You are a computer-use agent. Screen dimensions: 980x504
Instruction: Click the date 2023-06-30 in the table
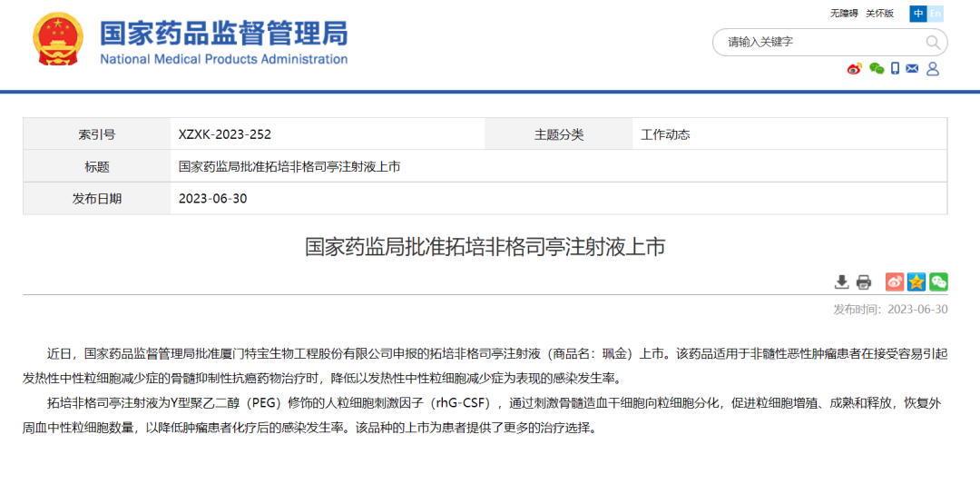(213, 199)
